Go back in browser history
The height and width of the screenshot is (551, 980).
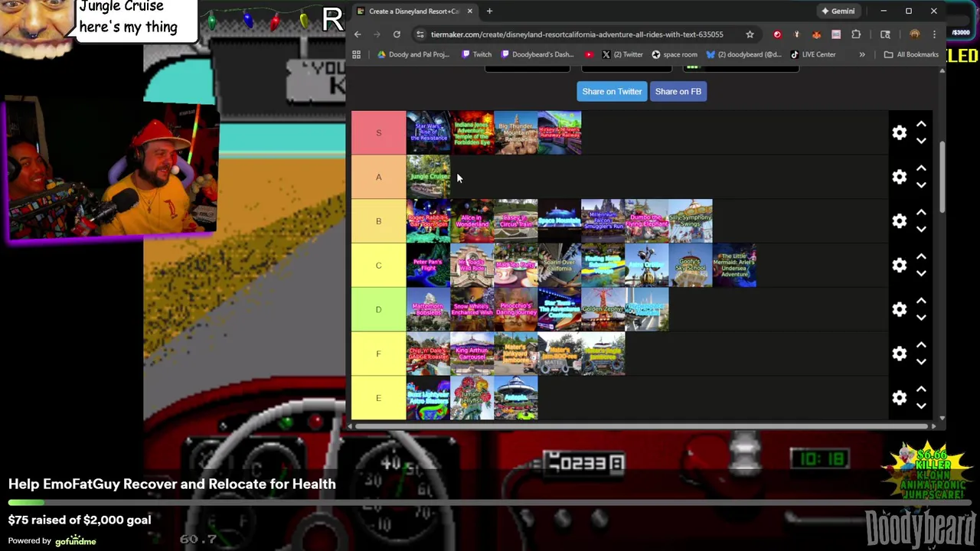point(358,34)
